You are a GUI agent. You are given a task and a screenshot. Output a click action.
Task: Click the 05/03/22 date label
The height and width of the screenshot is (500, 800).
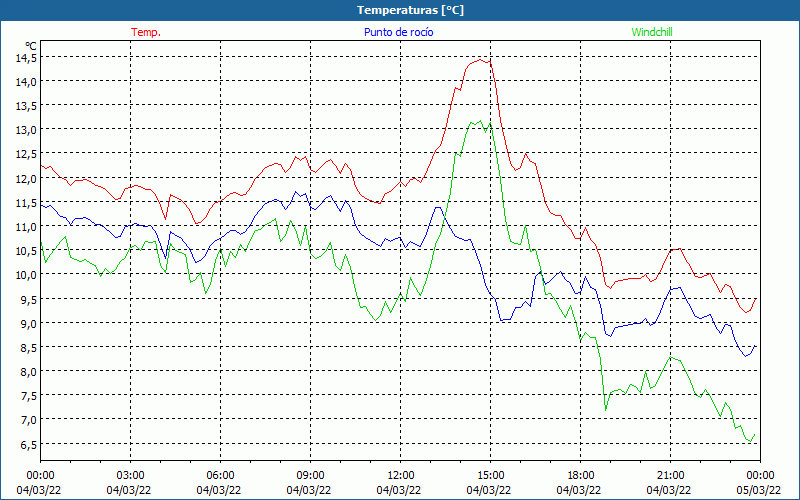[x=759, y=490]
